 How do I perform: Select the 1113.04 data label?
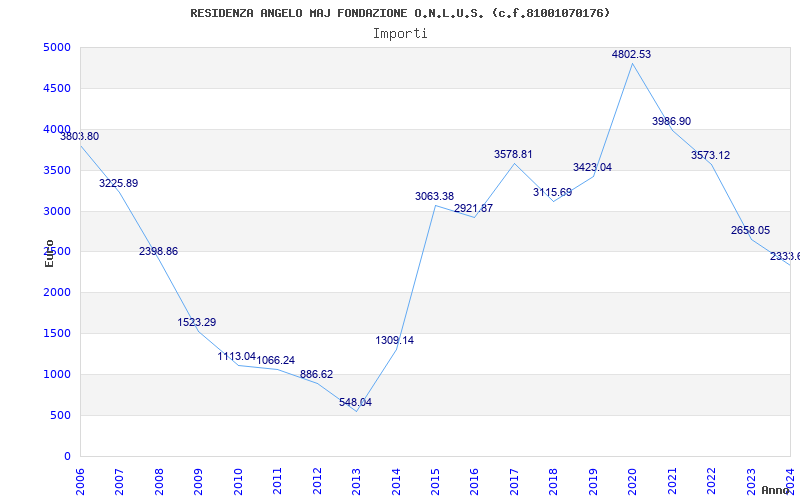[237, 357]
